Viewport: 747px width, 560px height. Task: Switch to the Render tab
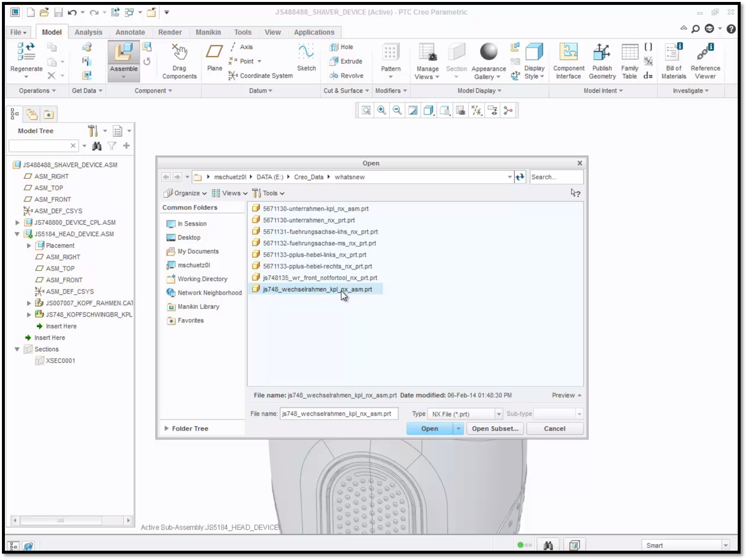pos(170,32)
